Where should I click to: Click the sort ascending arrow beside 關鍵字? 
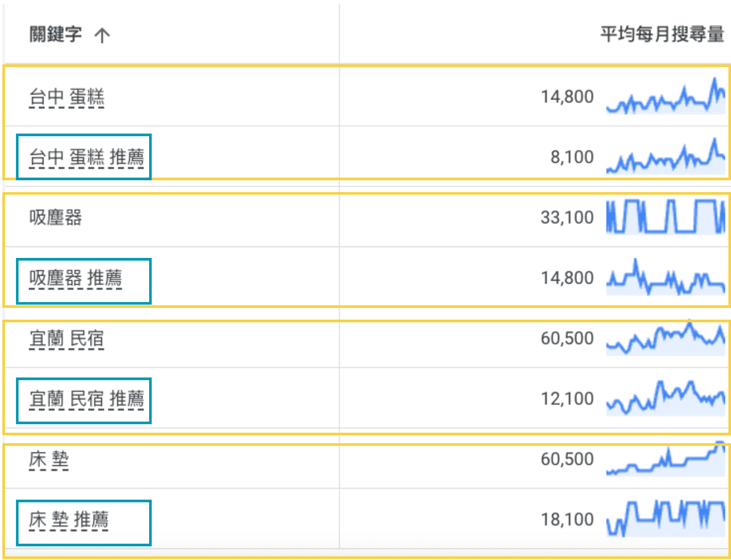click(x=102, y=35)
